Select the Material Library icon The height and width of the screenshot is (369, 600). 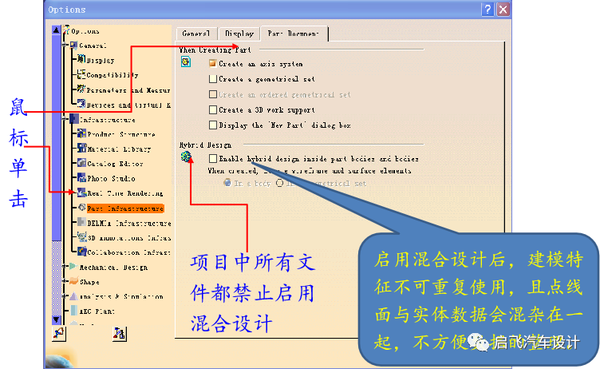pos(82,148)
